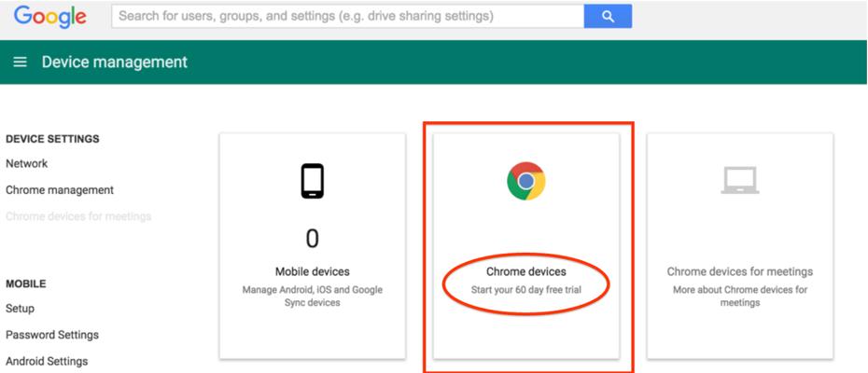Open More about Chrome devices for meetings
This screenshot has width=868, height=373.
(739, 296)
